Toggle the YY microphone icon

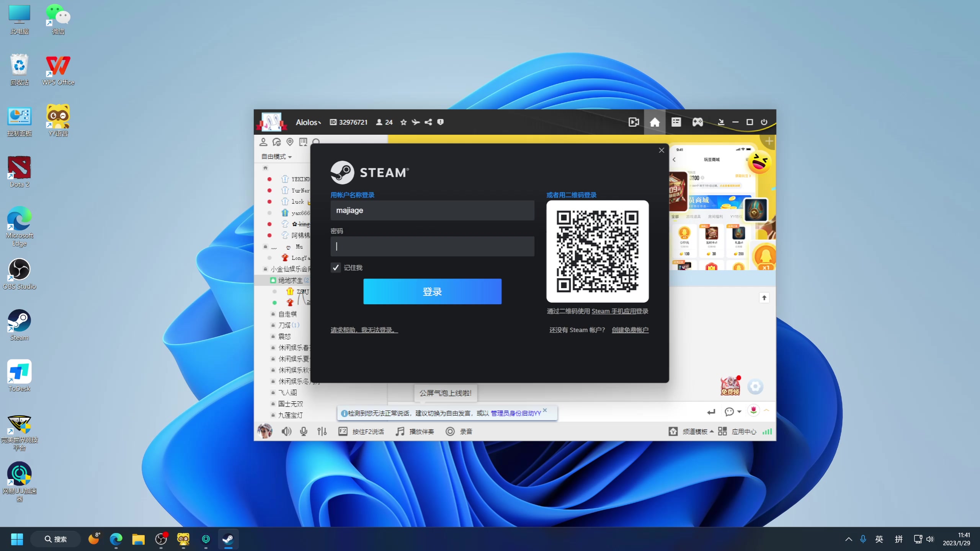tap(304, 432)
